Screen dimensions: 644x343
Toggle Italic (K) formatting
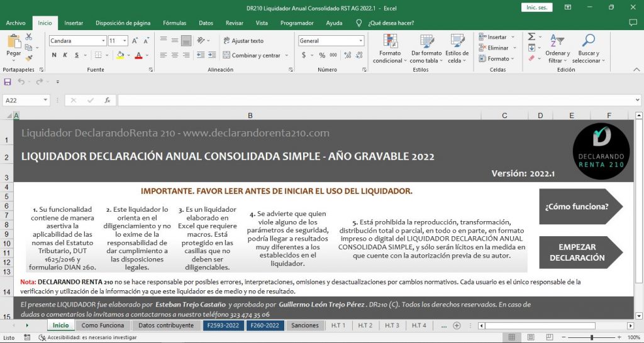point(65,55)
